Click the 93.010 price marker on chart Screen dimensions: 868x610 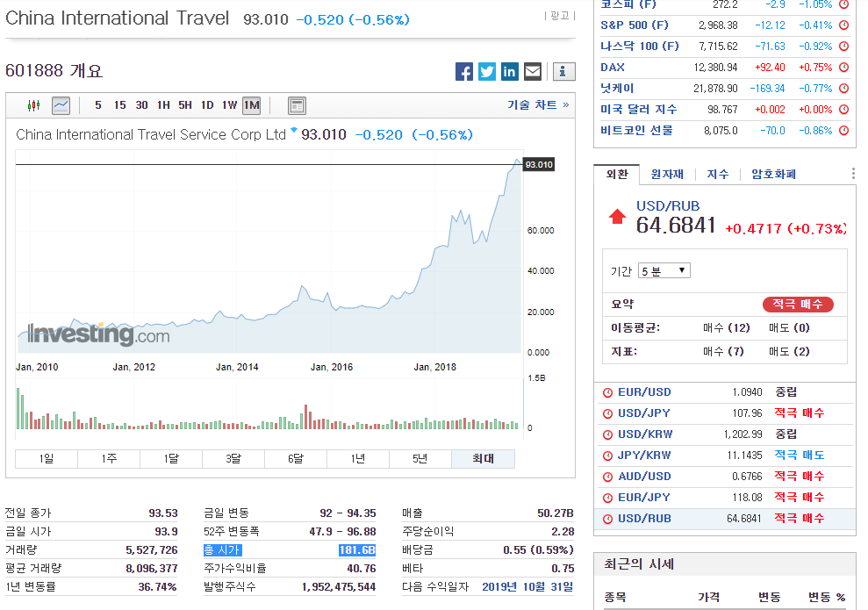coord(539,165)
